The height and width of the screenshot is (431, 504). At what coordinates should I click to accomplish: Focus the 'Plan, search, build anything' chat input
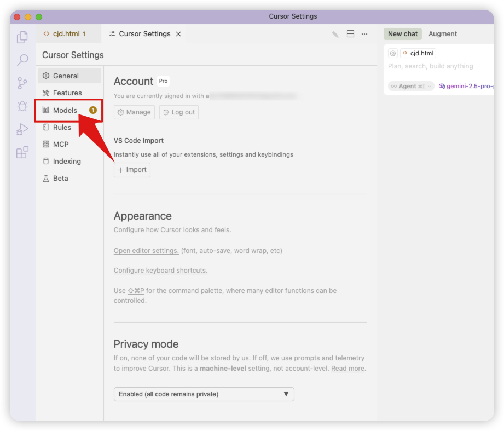(430, 66)
